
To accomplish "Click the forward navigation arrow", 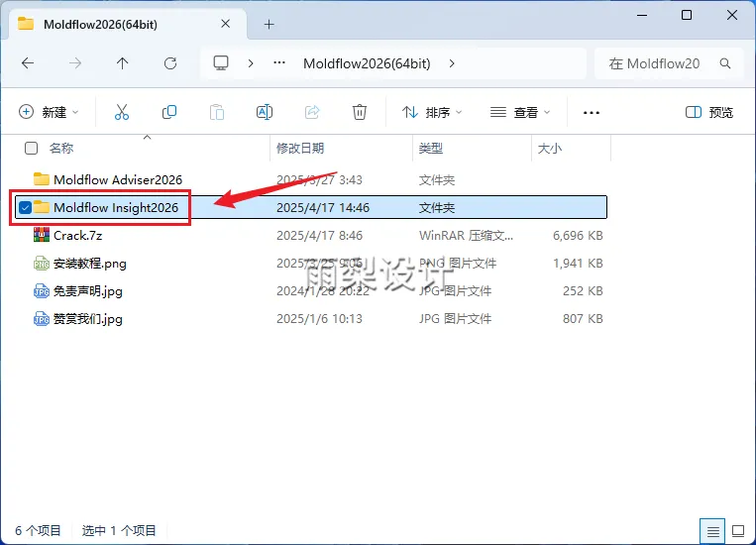I will click(75, 63).
